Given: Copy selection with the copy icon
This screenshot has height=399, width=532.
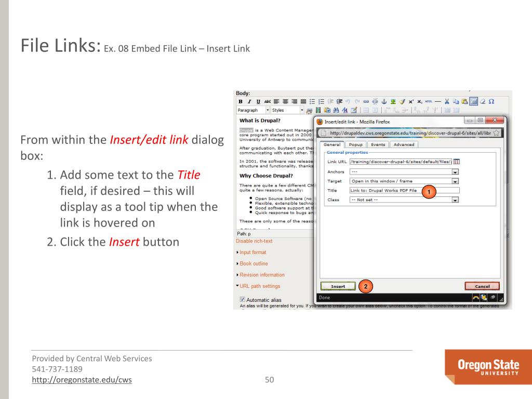Looking at the screenshot, I should [456, 101].
